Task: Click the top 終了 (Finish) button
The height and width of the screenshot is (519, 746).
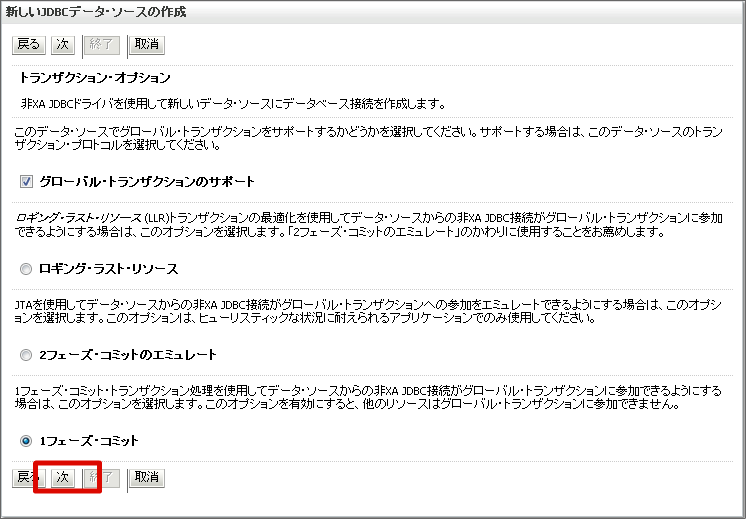Action: [x=101, y=45]
